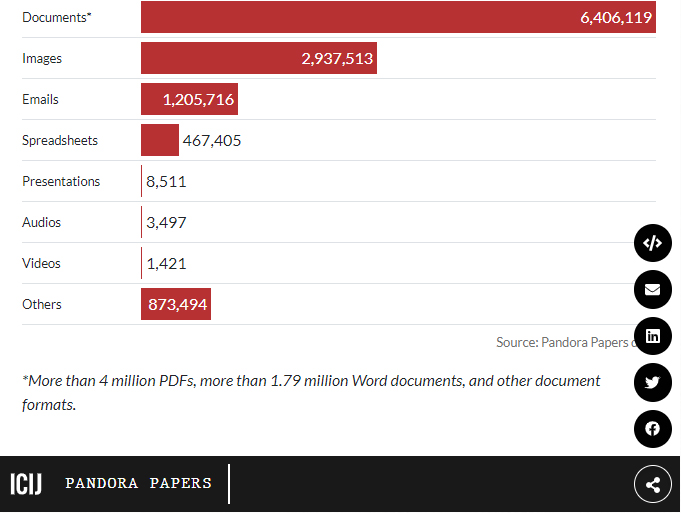Click the PDF footnote text below chart
This screenshot has height=513, width=681.
[311, 392]
